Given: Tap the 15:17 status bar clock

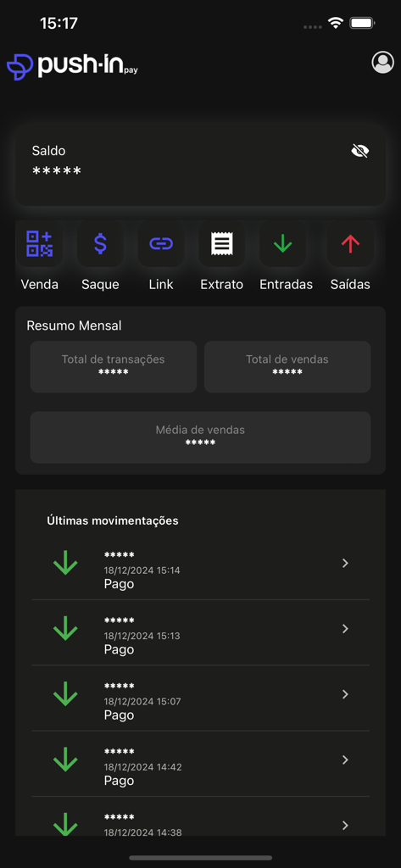Looking at the screenshot, I should tap(58, 23).
